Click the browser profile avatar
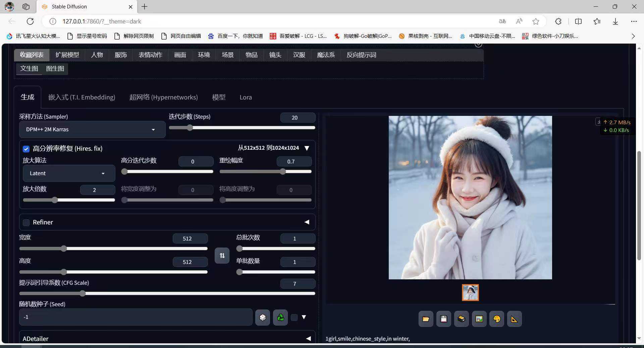 point(9,6)
